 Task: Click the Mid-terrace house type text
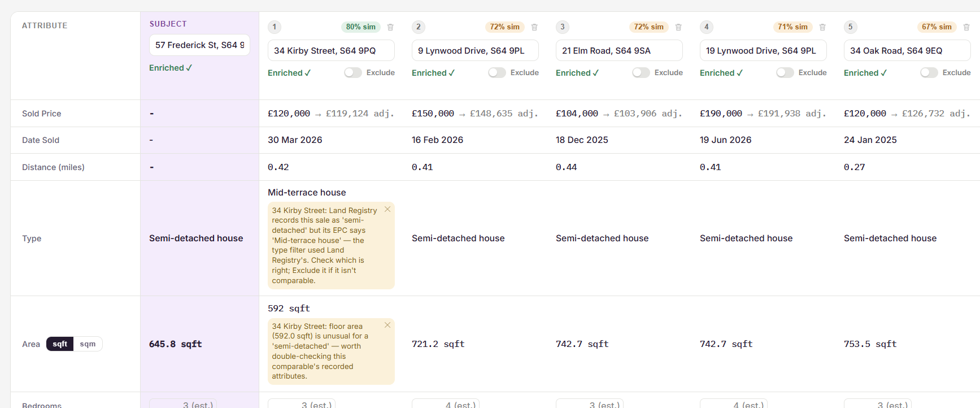[307, 193]
